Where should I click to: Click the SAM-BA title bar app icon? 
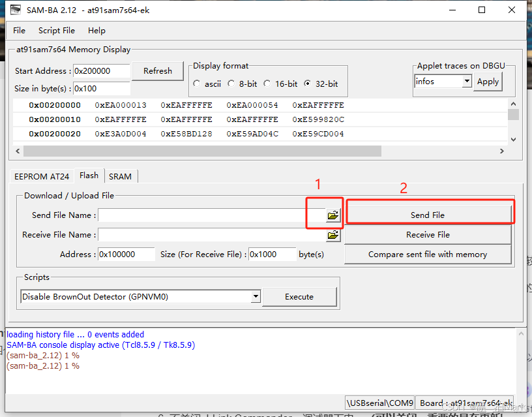[x=15, y=10]
